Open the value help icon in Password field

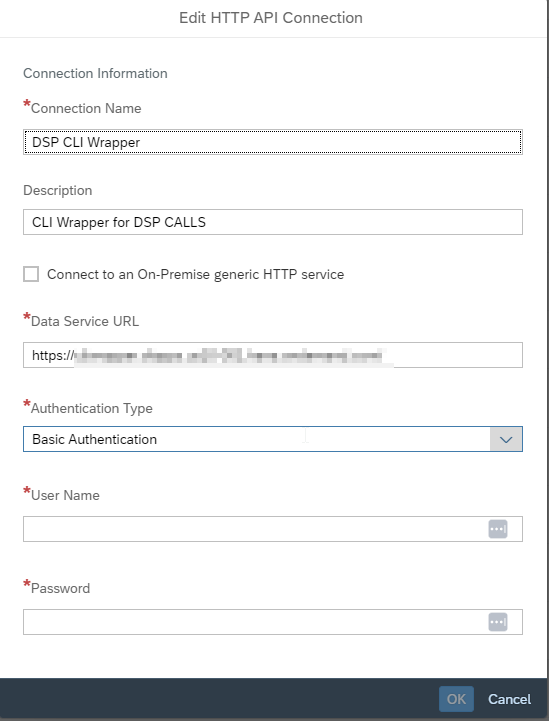pyautogui.click(x=498, y=622)
